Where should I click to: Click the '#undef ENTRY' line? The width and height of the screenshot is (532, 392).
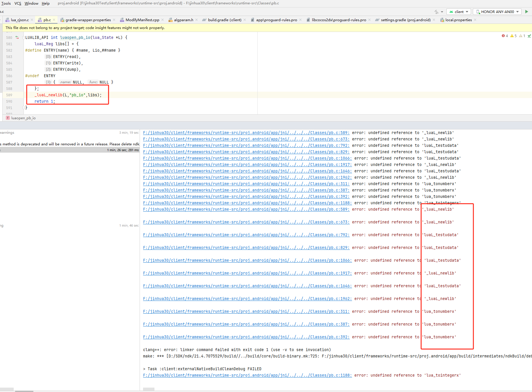[40, 76]
